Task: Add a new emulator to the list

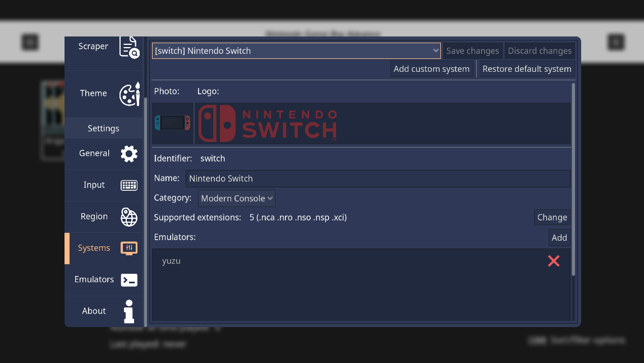Action: pos(559,238)
